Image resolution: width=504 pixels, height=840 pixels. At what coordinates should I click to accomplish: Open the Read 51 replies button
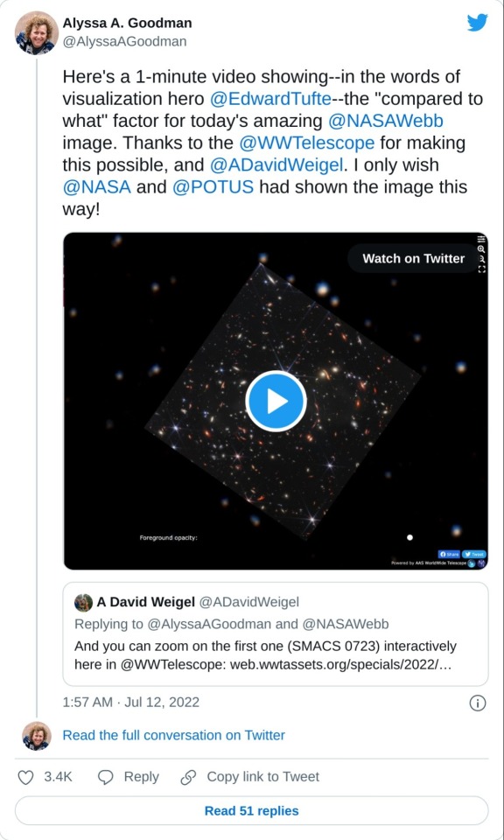pyautogui.click(x=252, y=810)
